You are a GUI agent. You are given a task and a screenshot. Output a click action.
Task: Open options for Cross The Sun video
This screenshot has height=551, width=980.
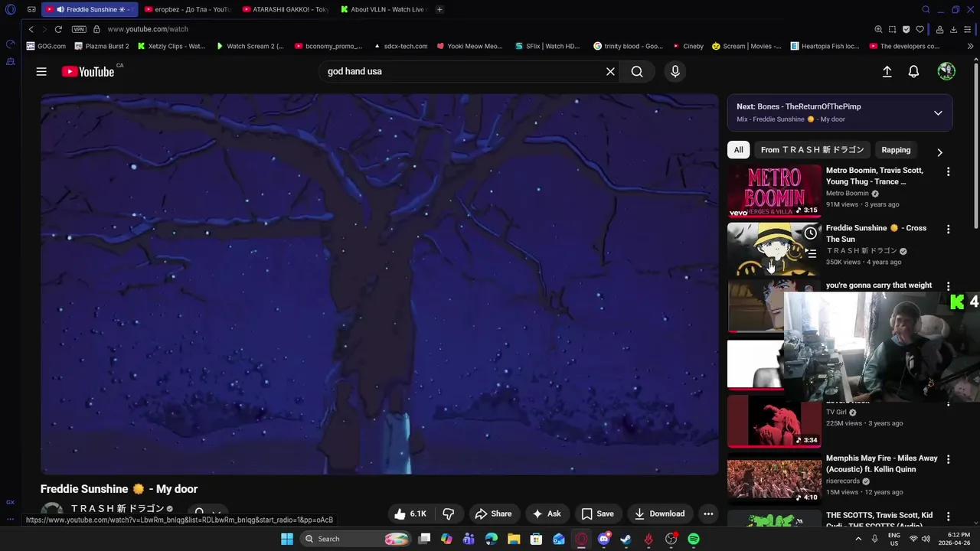coord(948,229)
